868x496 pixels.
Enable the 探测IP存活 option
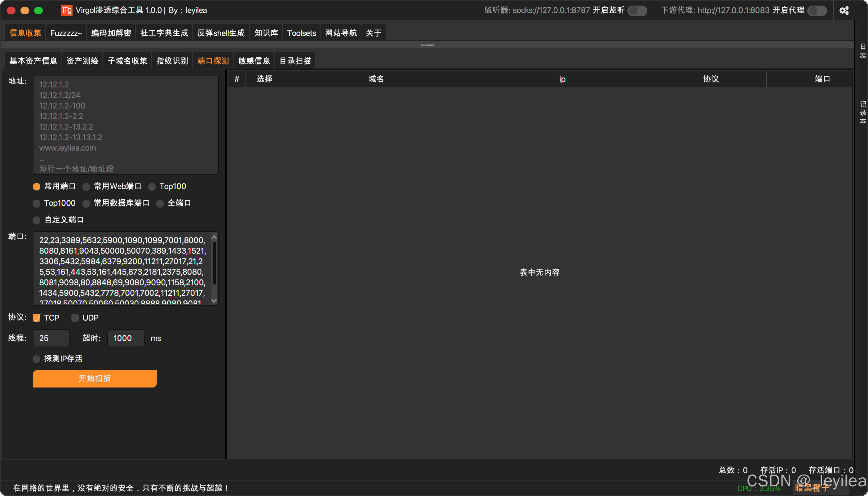point(37,359)
